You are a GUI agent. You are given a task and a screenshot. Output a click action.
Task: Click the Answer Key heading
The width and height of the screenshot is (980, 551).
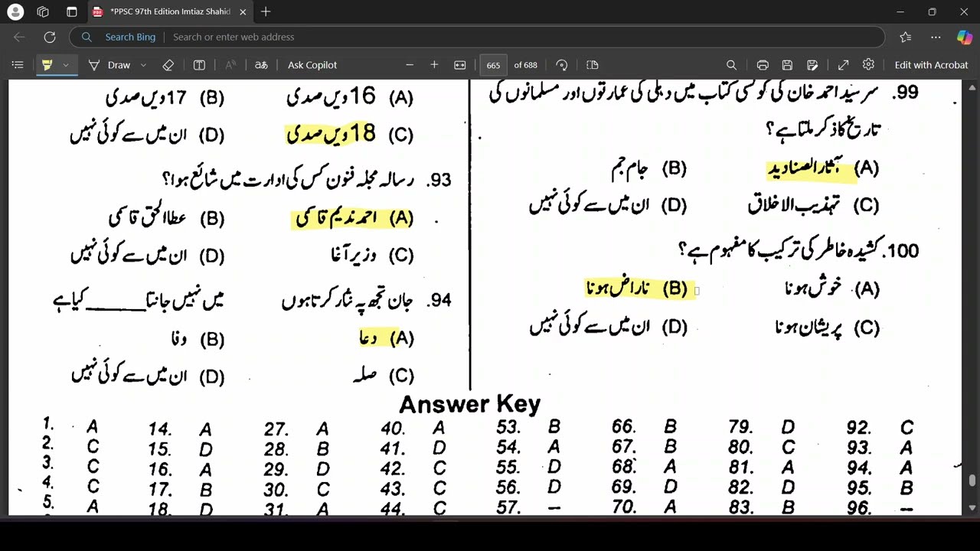point(470,404)
